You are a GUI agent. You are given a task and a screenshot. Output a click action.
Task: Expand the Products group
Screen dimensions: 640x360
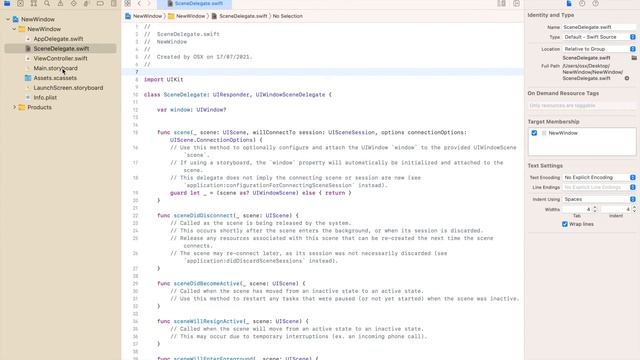[x=14, y=107]
